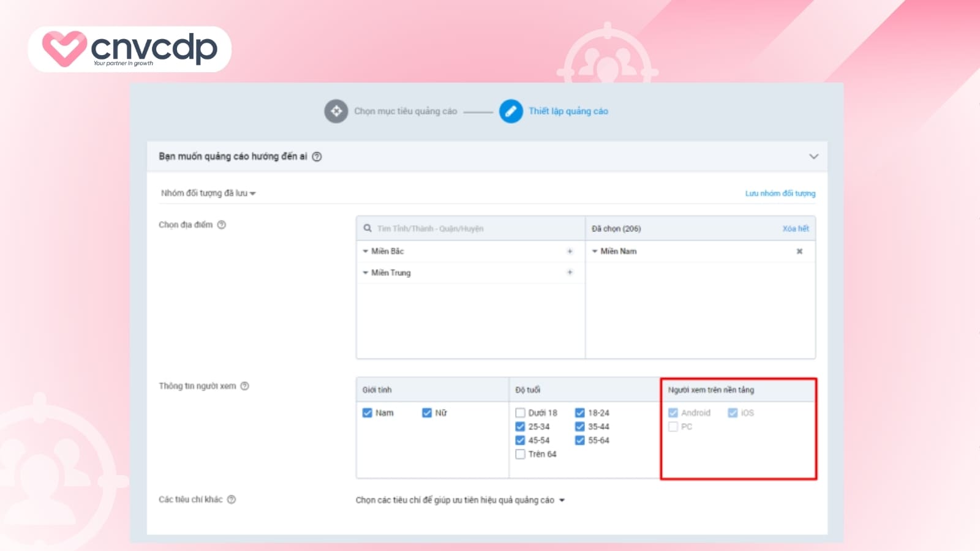Screen dimensions: 980x551
Task: Click Xóa hết to clear selected locations
Action: coord(795,228)
